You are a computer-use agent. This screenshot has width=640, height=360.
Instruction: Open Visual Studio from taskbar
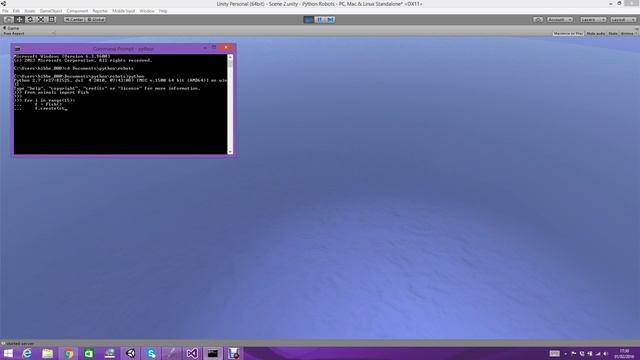click(192, 353)
